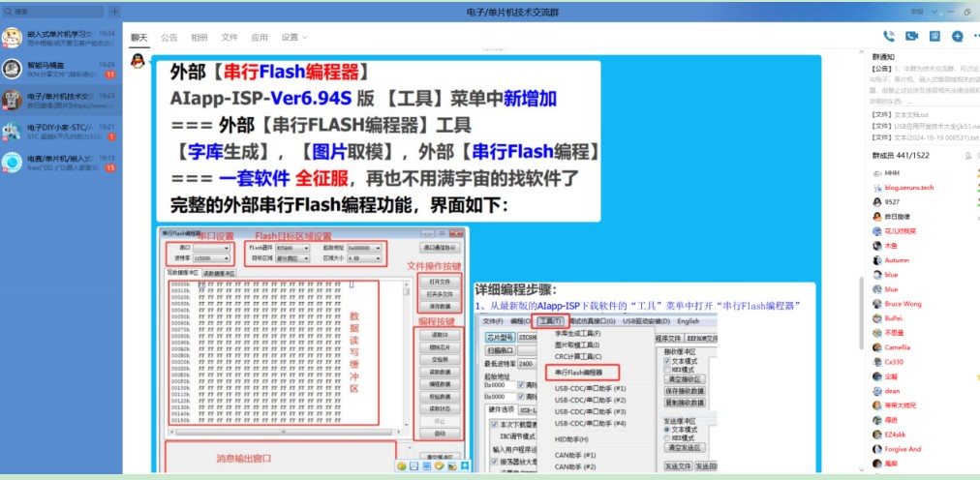Screen dimensions: 980x480
Task: Open the 【公告】 announcement text
Action: tap(924, 84)
